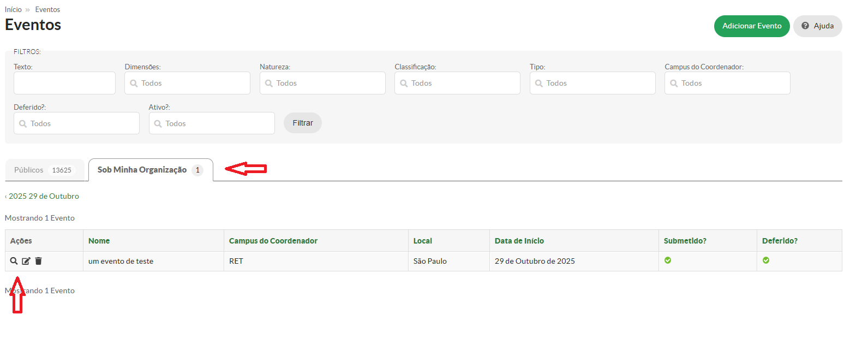The image size is (868, 338).
Task: Open the Ativo? filter dropdown
Action: tap(212, 123)
